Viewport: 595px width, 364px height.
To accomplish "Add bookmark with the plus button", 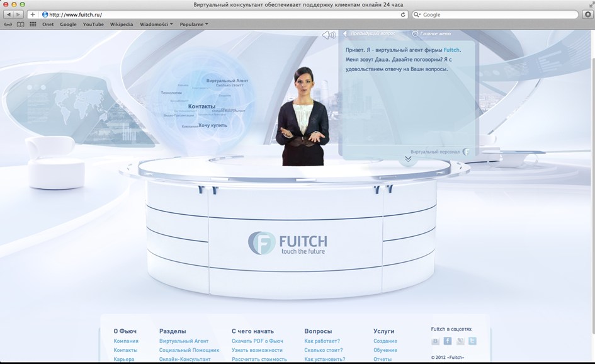I will pos(33,14).
